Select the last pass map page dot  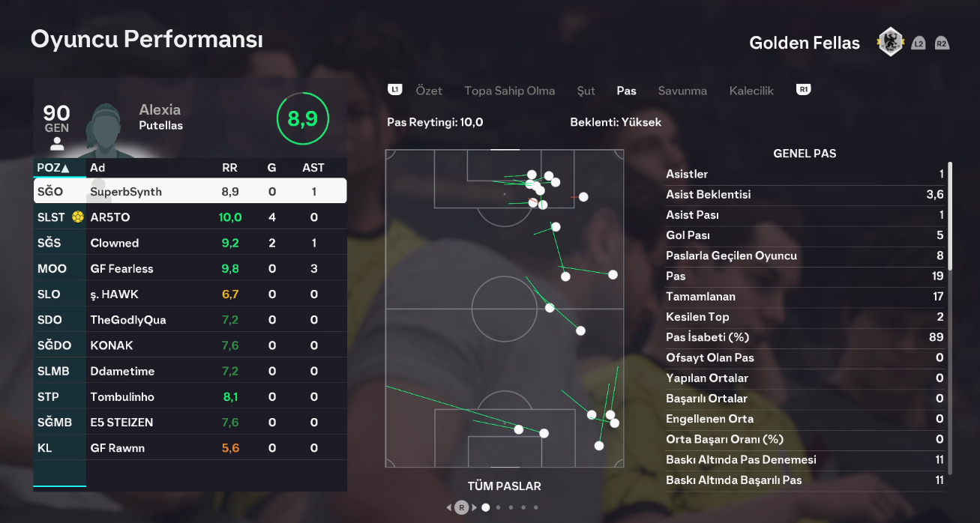click(x=535, y=507)
